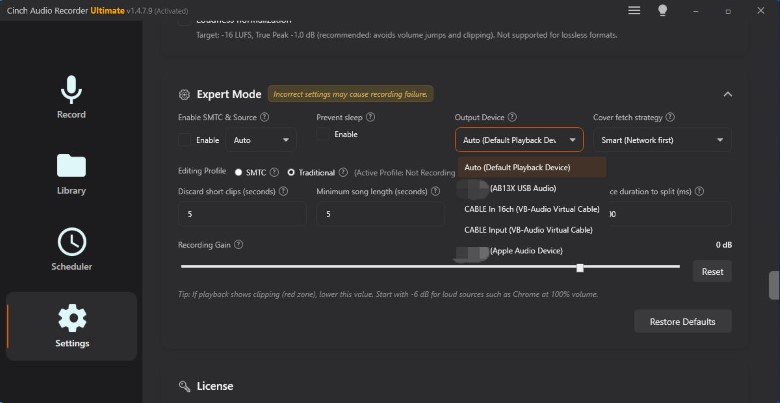This screenshot has width=780, height=403.
Task: Select the Settings gear section
Action: click(x=72, y=326)
